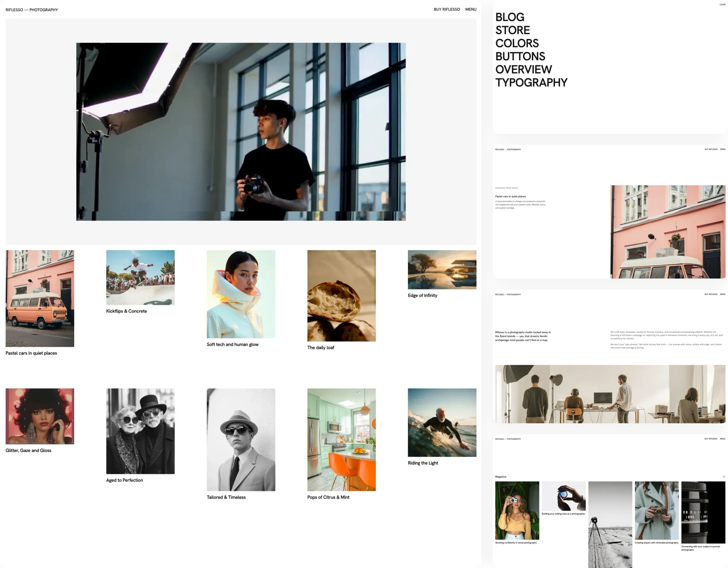Open Shooting confidently in street photography article image
728x568 pixels.
[517, 510]
